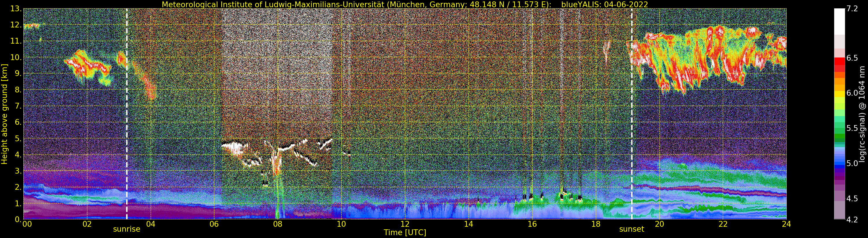Click the height axis tick label 5.
Viewport: 868px width, 238px height.
(x=18, y=138)
